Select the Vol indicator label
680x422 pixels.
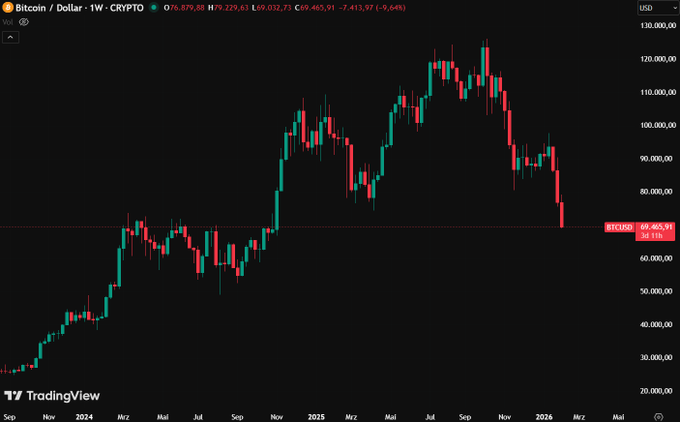8,21
